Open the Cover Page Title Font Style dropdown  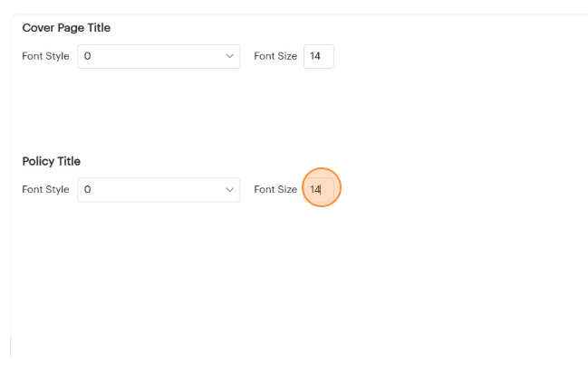click(x=159, y=56)
